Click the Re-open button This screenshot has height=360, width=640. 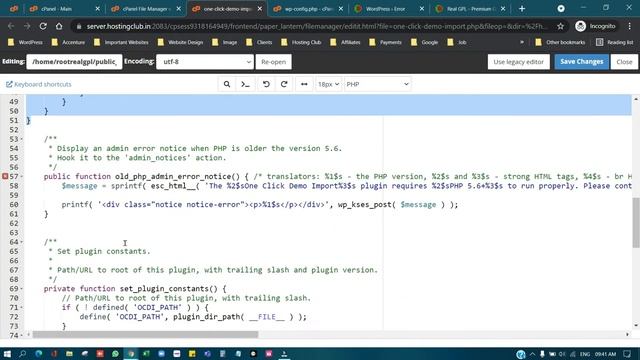(273, 62)
